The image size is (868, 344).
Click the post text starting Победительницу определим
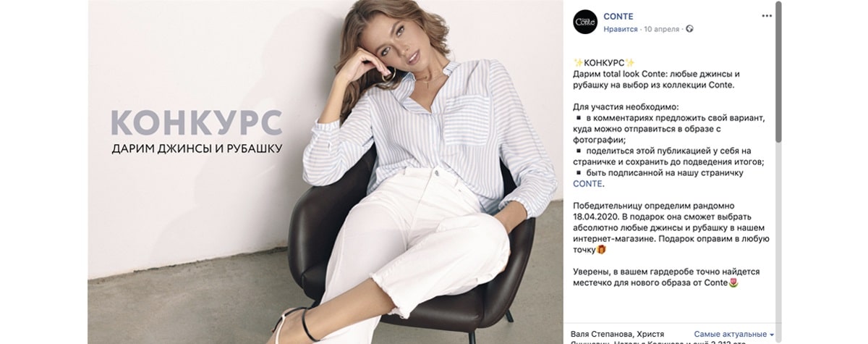point(671,228)
